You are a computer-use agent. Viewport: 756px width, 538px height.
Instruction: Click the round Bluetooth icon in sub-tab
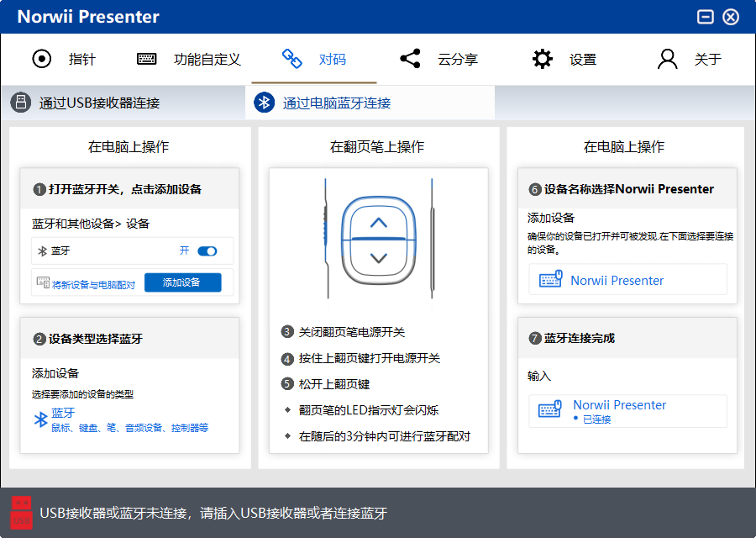(x=265, y=103)
